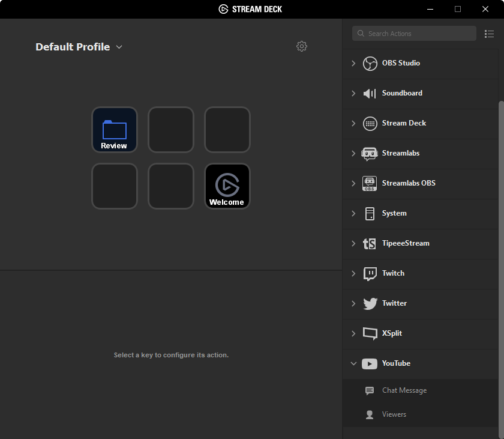Click the Twitter bird icon
This screenshot has width=504, height=439.
(370, 304)
